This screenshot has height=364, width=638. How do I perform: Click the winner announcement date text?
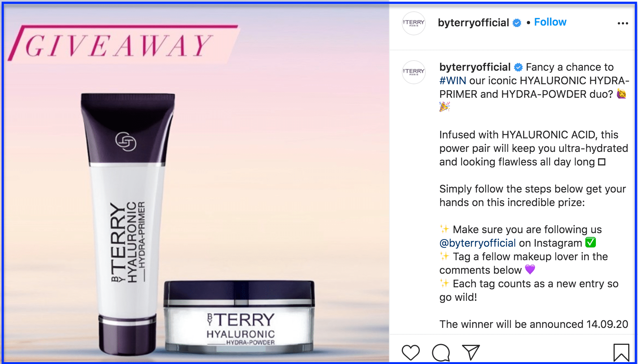[534, 324]
